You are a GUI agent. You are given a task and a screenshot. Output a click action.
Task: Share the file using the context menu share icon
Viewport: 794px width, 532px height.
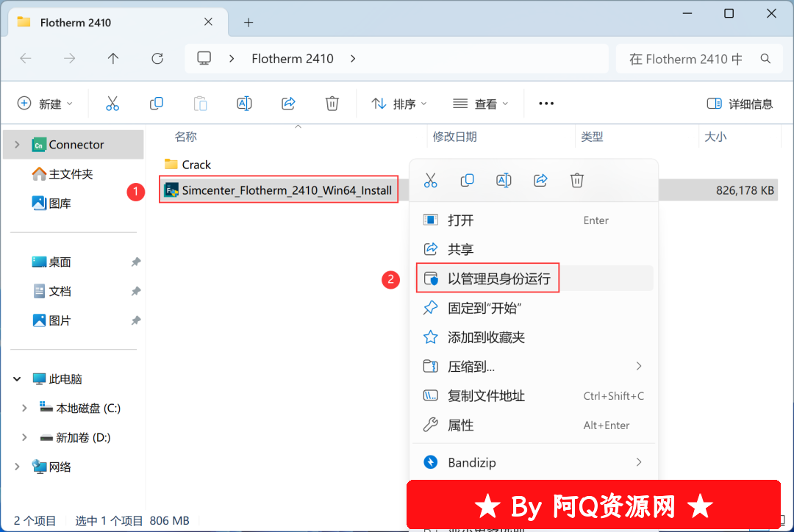(540, 180)
